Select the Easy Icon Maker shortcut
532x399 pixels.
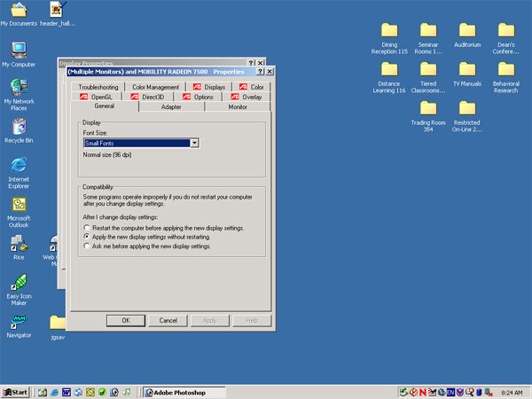pyautogui.click(x=19, y=289)
